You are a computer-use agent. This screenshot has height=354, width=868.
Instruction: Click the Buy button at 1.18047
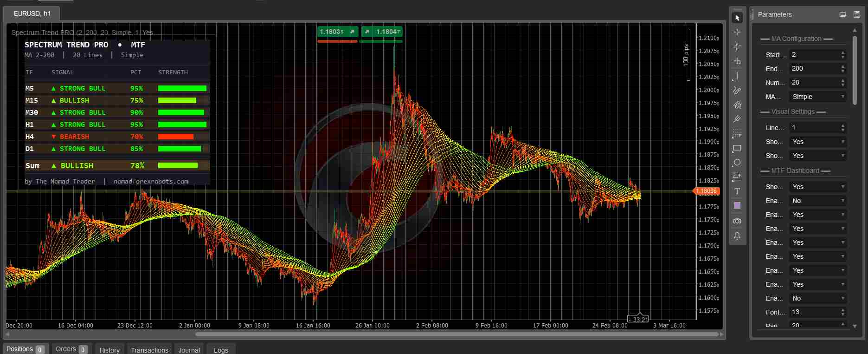[382, 32]
